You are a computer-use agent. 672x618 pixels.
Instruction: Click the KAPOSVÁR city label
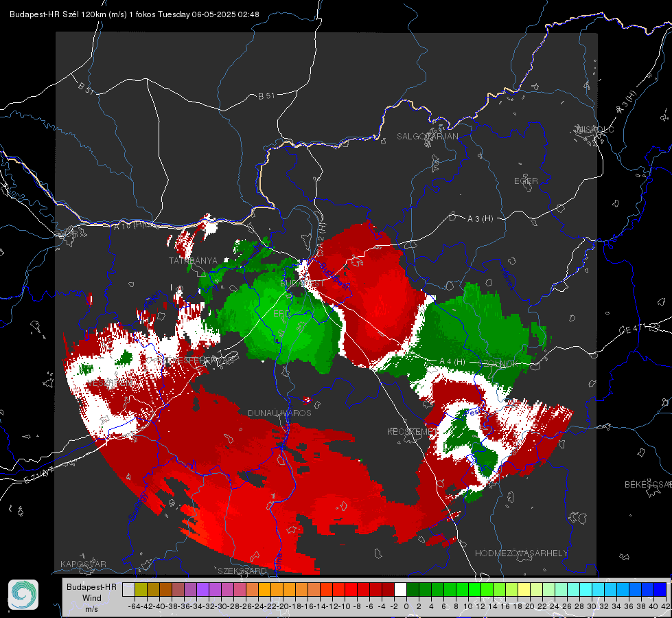point(83,564)
